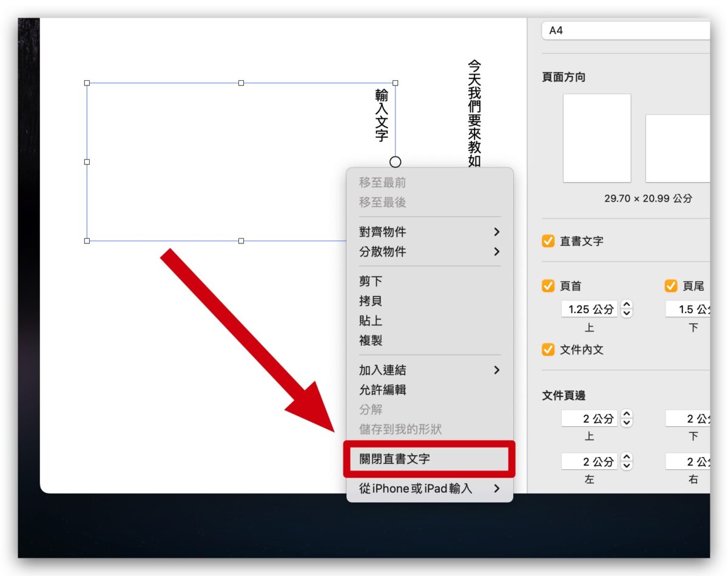This screenshot has height=576, width=728.
Task: Click the 對齊物件 submenu chevron
Action: click(x=497, y=232)
